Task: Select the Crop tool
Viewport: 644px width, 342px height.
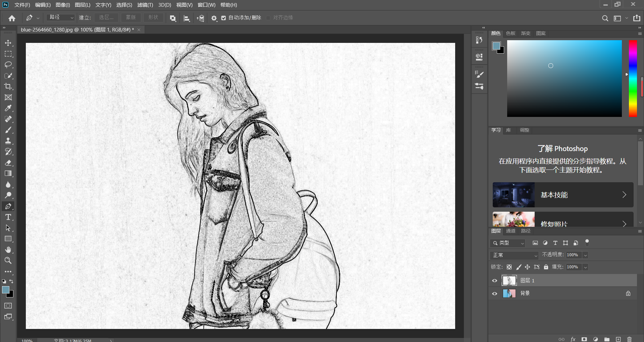Action: tap(8, 86)
